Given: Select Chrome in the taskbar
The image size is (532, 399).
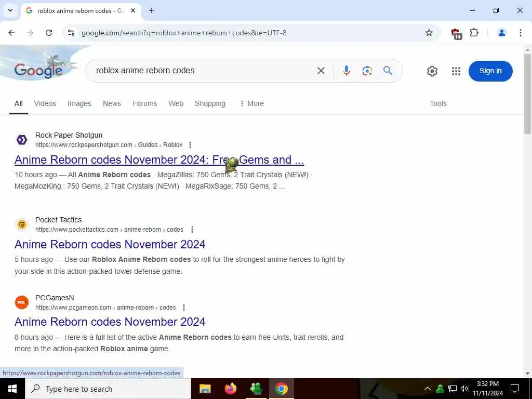Looking at the screenshot, I should 281,389.
